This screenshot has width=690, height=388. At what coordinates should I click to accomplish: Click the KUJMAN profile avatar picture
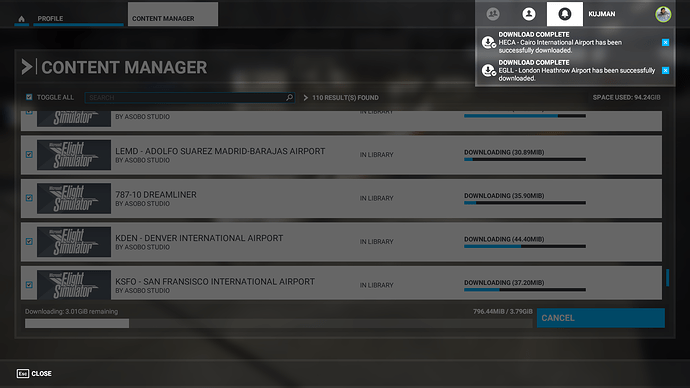coord(663,14)
